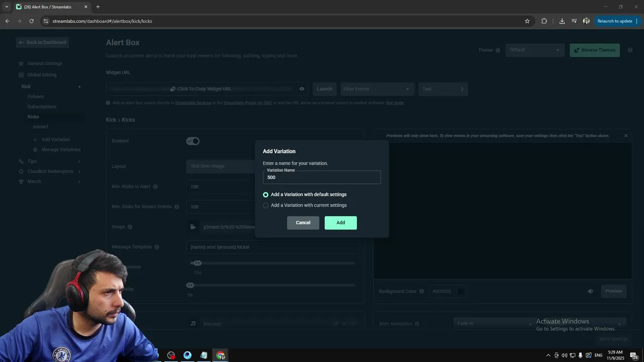644x362 pixels.
Task: Select Follows under Kick
Action: 35,97
